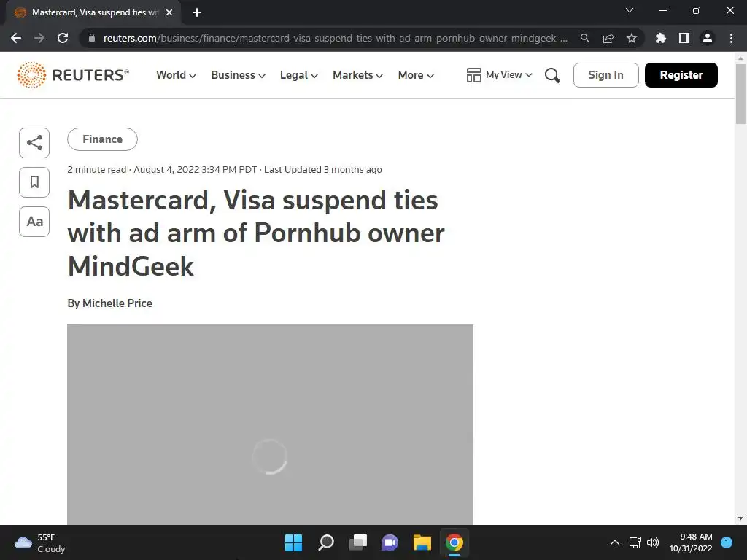Open the My View dropdown
This screenshot has height=560, width=747.
pos(499,75)
